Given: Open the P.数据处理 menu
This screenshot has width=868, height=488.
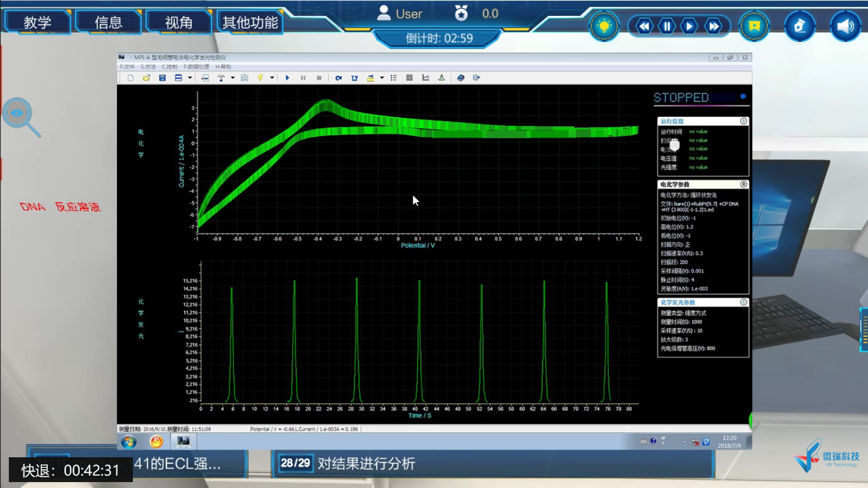Looking at the screenshot, I should pyautogui.click(x=196, y=67).
